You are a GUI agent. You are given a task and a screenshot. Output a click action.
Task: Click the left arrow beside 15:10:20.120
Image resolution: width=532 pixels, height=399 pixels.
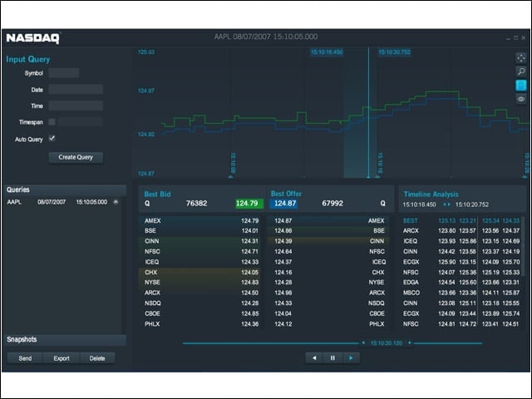pyautogui.click(x=363, y=342)
